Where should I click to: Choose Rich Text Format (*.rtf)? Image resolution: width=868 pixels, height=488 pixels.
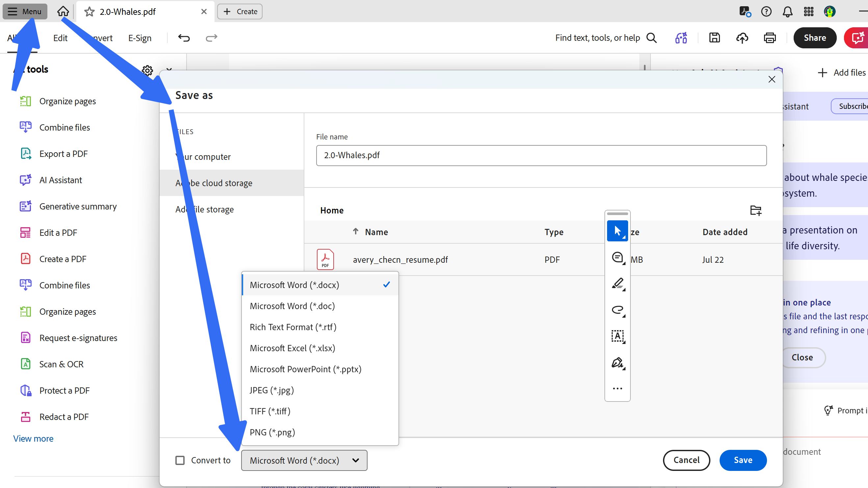(320, 327)
